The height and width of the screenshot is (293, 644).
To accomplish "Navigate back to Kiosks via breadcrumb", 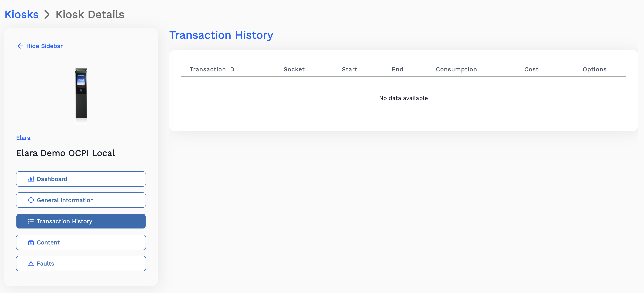I will tap(22, 15).
